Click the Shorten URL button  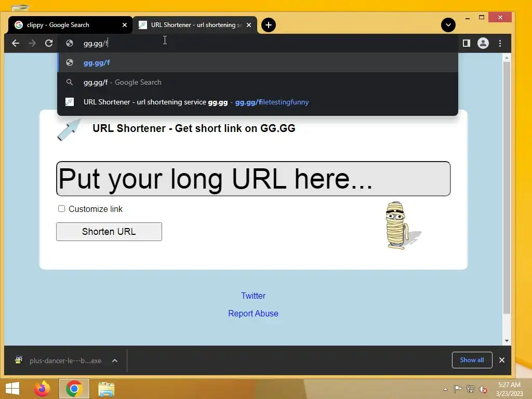pyautogui.click(x=109, y=232)
